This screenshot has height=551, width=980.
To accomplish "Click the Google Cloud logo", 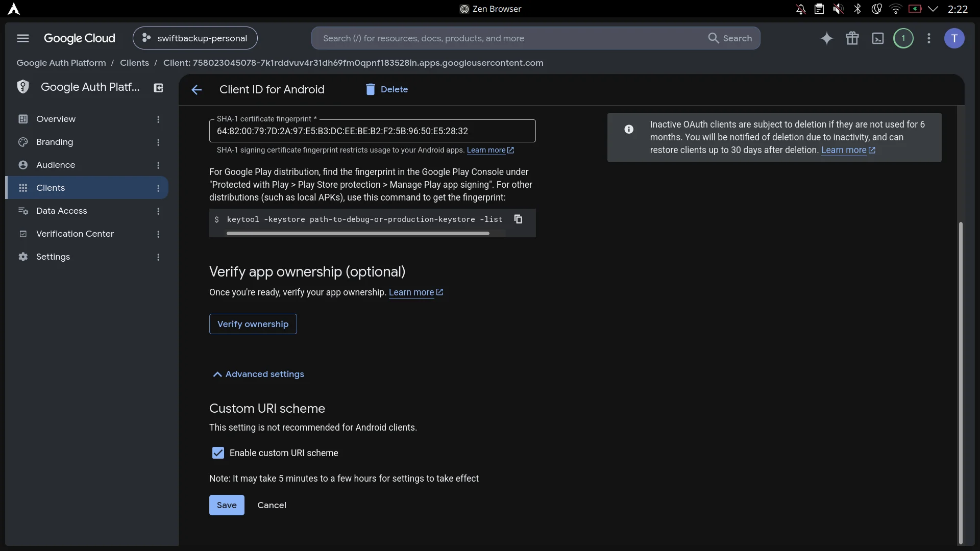I will (x=80, y=38).
